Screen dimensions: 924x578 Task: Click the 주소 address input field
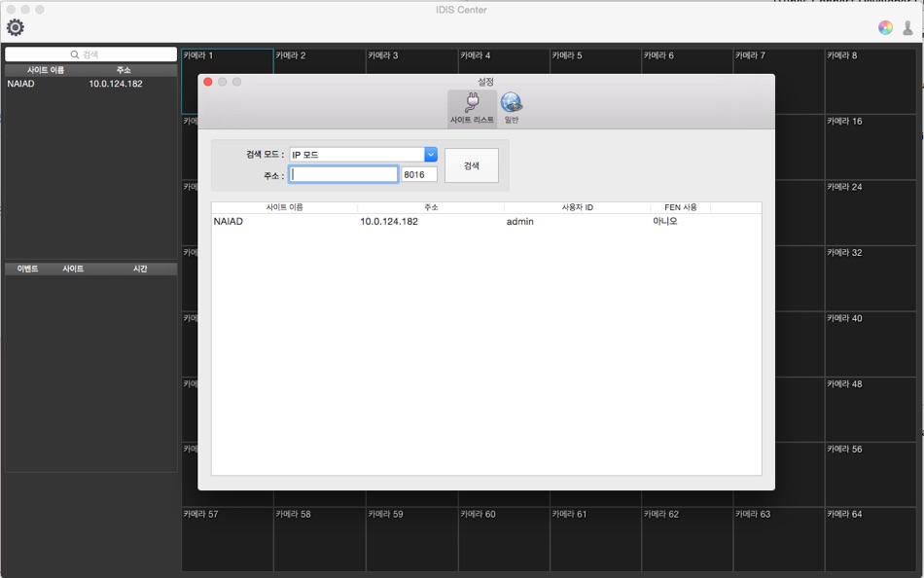pos(343,174)
